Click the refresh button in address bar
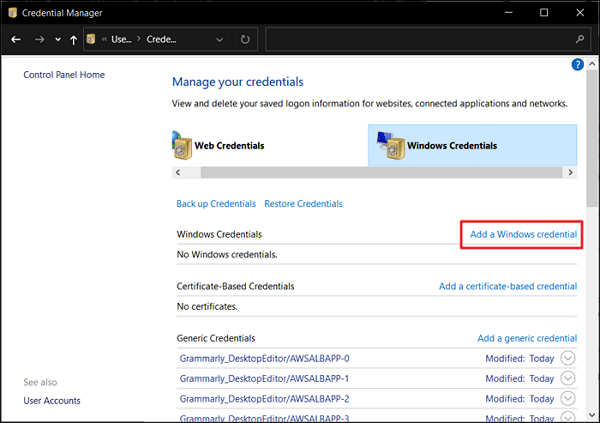600x423 pixels. point(245,40)
